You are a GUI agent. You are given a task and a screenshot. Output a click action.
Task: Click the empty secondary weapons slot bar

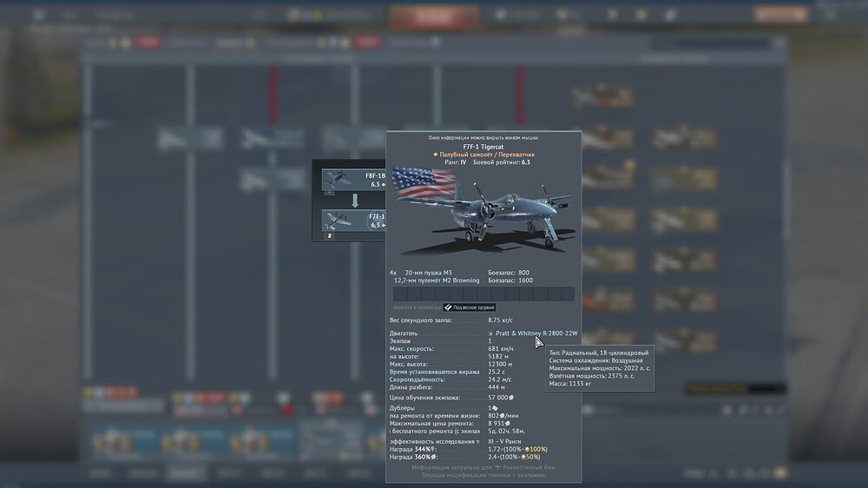tap(483, 293)
